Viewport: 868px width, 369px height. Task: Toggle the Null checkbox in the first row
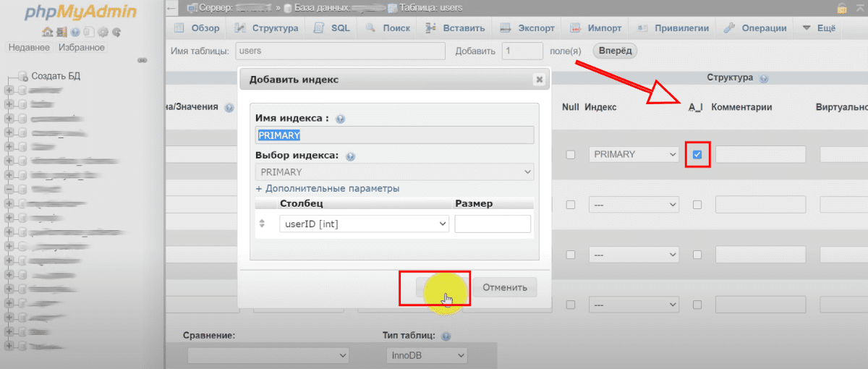pyautogui.click(x=571, y=155)
